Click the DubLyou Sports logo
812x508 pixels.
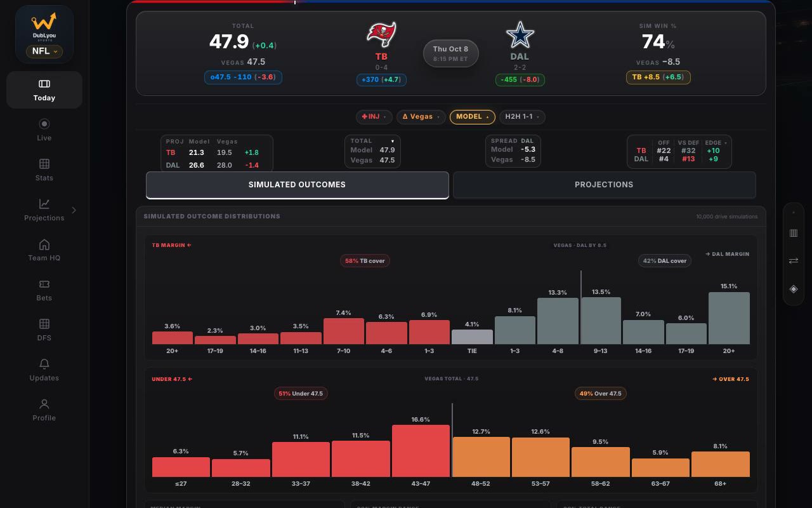point(44,26)
